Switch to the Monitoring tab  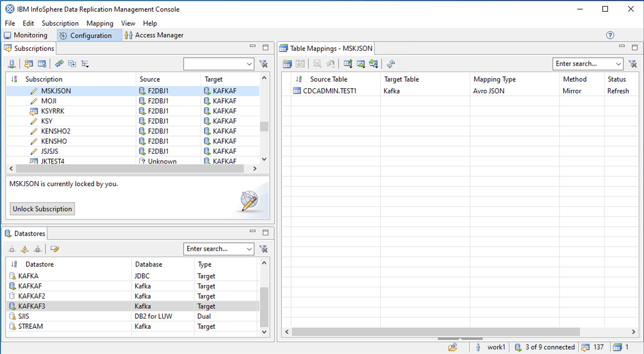[26, 35]
